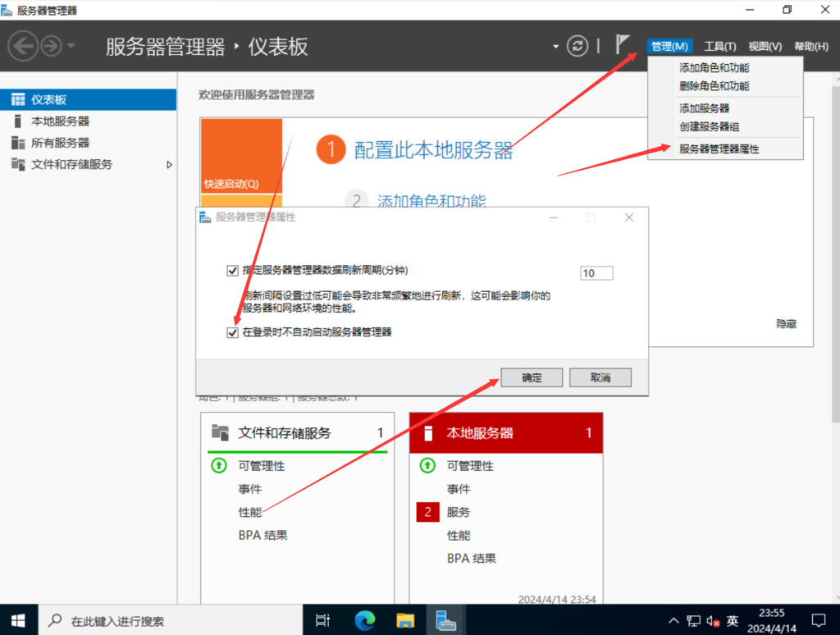Click the green status icon in 文件和存储服务 tile

(x=219, y=465)
